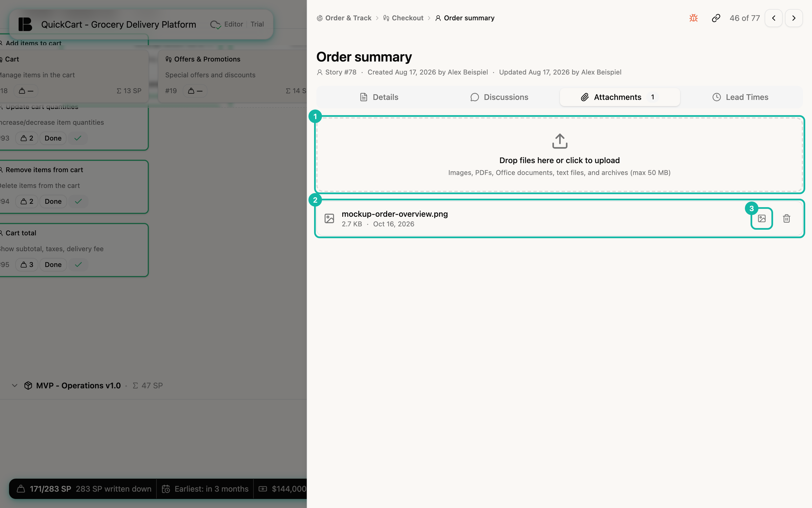Switch to the Discussions tab
The height and width of the screenshot is (508, 812).
pyautogui.click(x=499, y=97)
